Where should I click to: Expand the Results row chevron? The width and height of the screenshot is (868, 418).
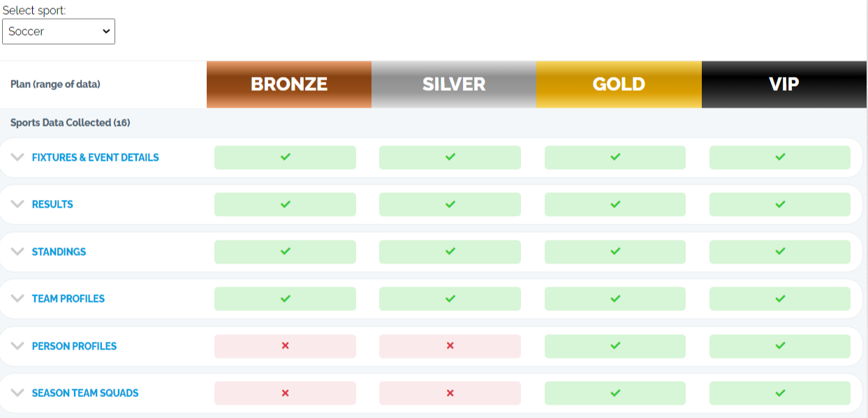click(17, 204)
